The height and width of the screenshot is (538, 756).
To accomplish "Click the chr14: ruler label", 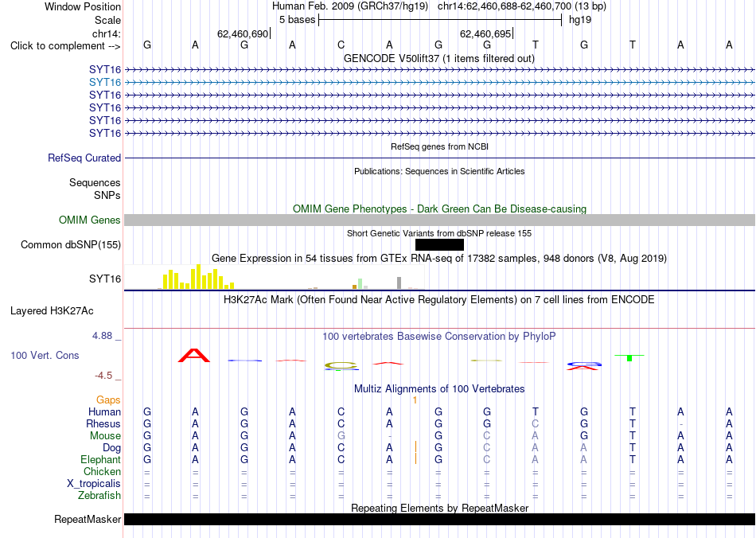I will [107, 33].
